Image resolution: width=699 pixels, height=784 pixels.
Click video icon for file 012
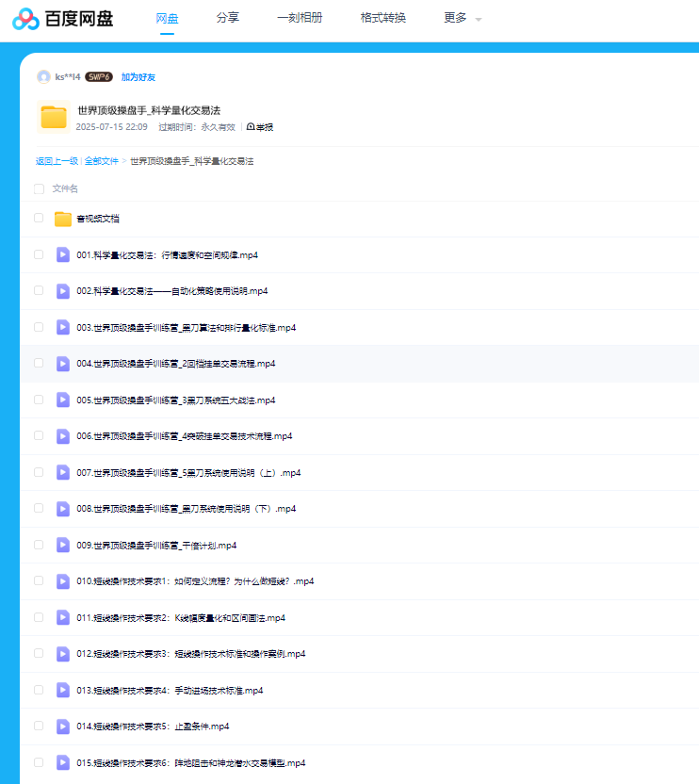(x=63, y=653)
